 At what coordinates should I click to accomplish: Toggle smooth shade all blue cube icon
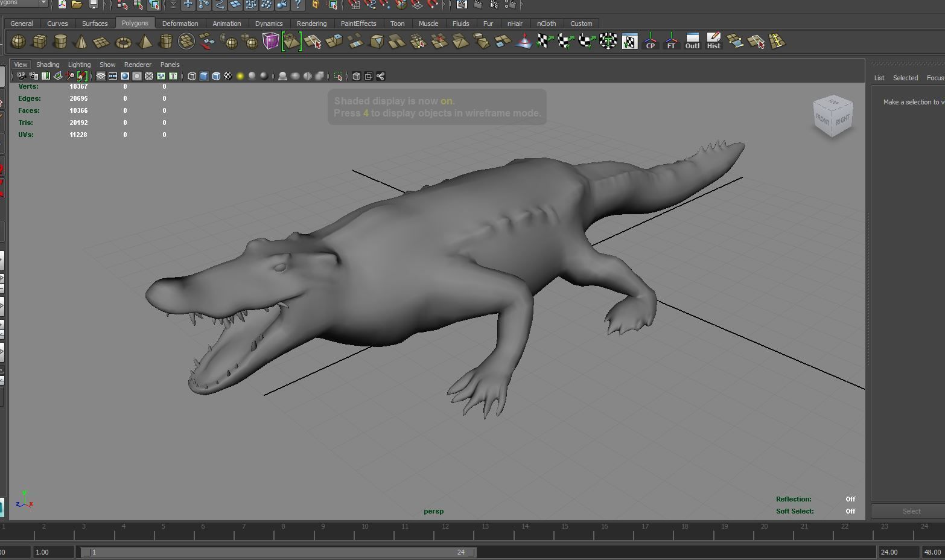[204, 76]
